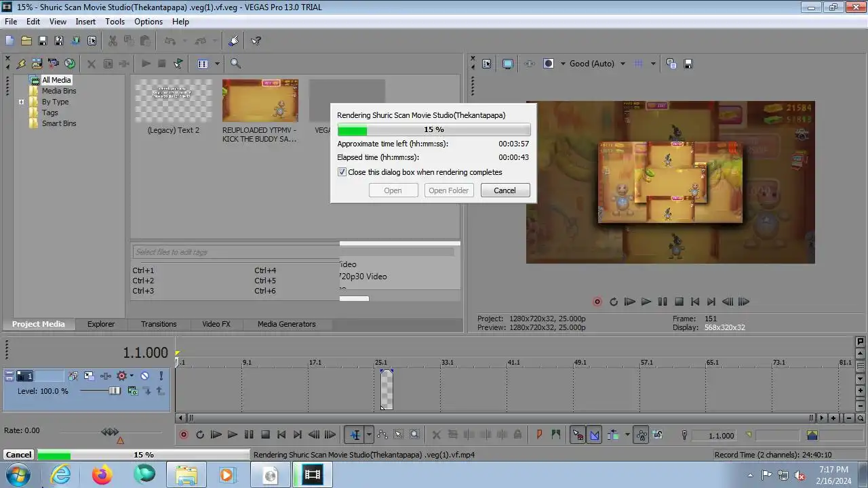Click the Insert Marker icon
Viewport: 868px width, 488px height.
coord(540,435)
